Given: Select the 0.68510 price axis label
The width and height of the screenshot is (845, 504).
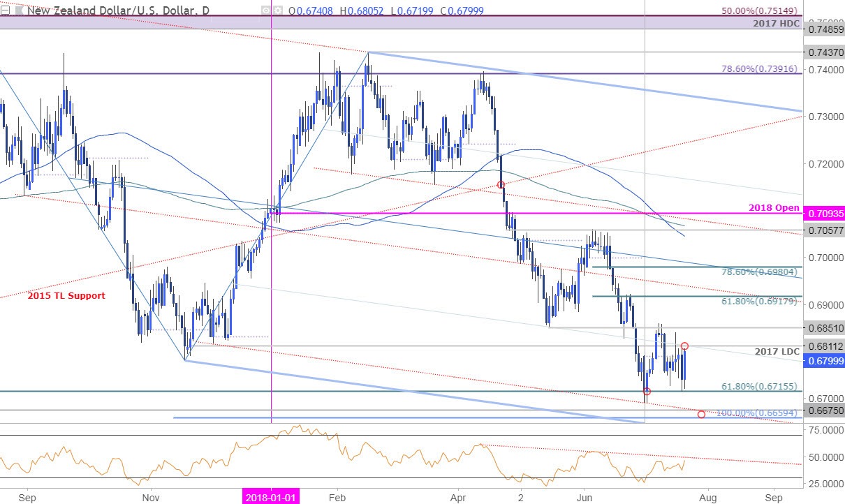Looking at the screenshot, I should pos(825,327).
